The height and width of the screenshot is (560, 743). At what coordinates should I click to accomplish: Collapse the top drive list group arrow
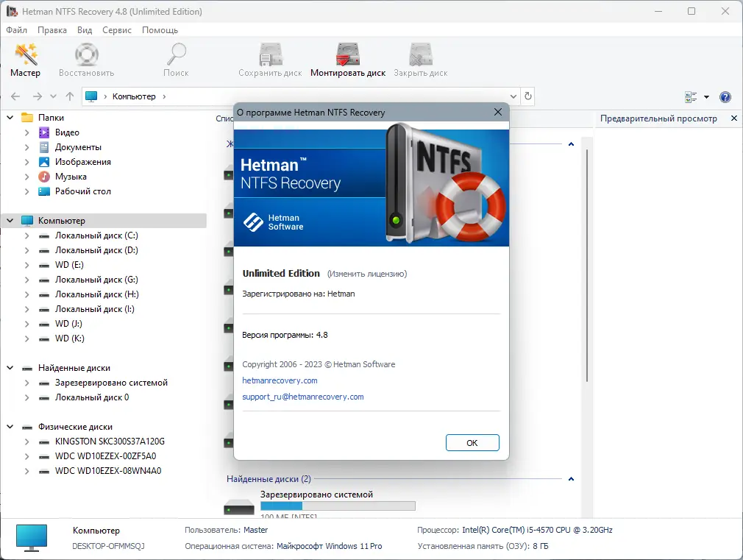[571, 144]
